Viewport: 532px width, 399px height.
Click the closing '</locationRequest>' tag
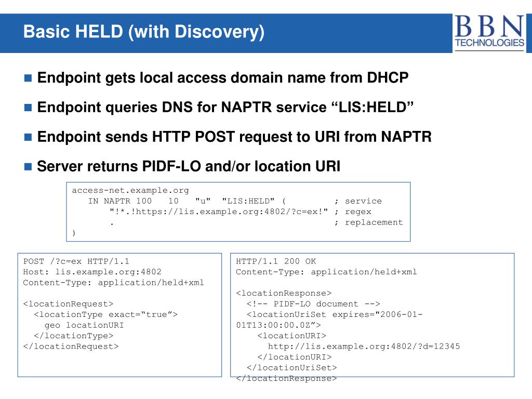(71, 347)
